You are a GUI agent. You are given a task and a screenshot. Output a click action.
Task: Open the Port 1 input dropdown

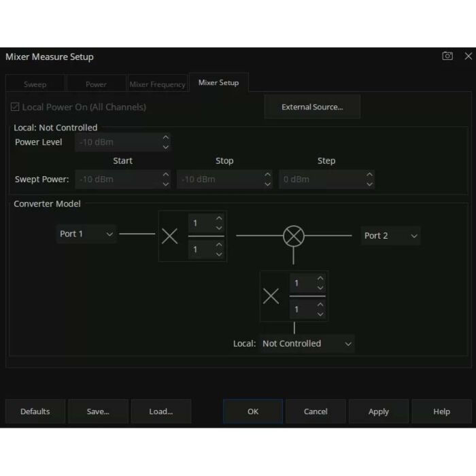86,234
